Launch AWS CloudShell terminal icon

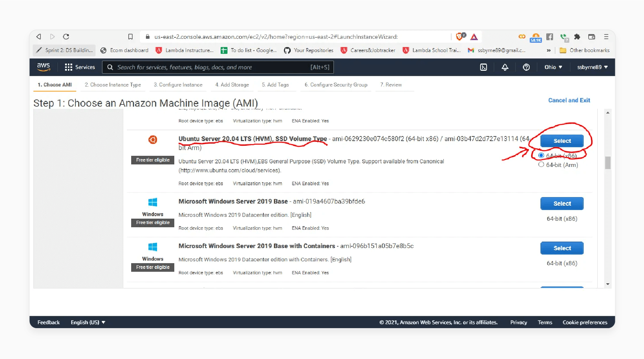[484, 67]
